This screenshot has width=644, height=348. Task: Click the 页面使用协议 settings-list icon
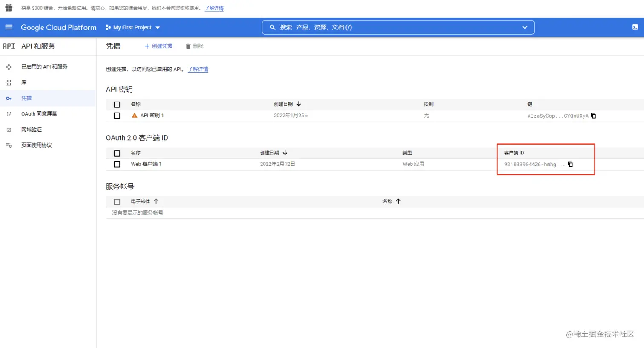(9, 145)
